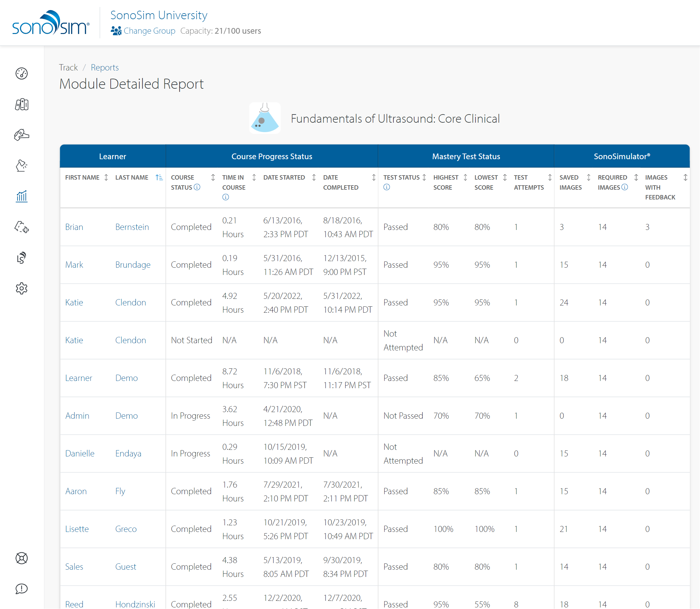Select the hand scanning probe sidebar icon

[21, 135]
